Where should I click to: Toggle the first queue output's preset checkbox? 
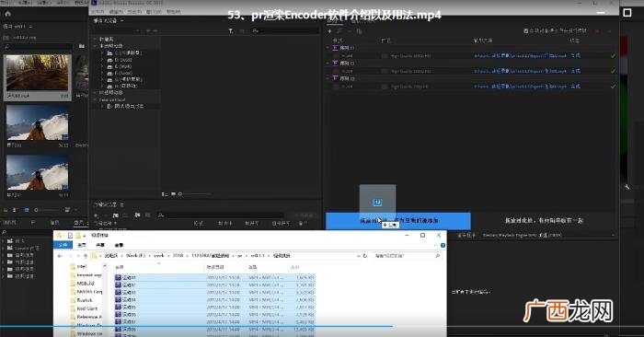tap(385, 56)
